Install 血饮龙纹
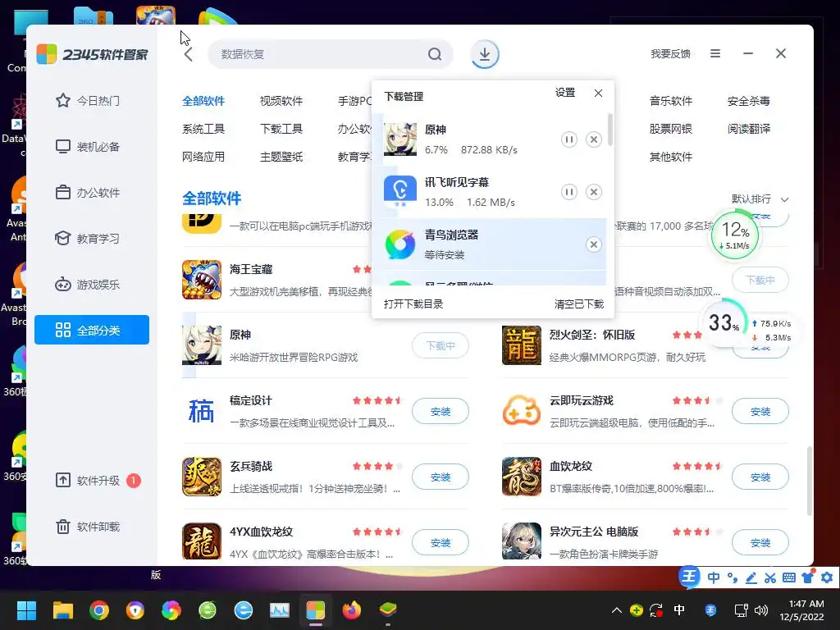This screenshot has height=630, width=840. (760, 477)
